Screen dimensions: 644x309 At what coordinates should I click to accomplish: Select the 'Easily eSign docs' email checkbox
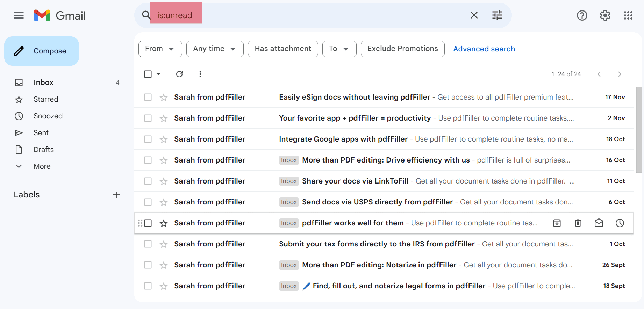[x=148, y=97]
